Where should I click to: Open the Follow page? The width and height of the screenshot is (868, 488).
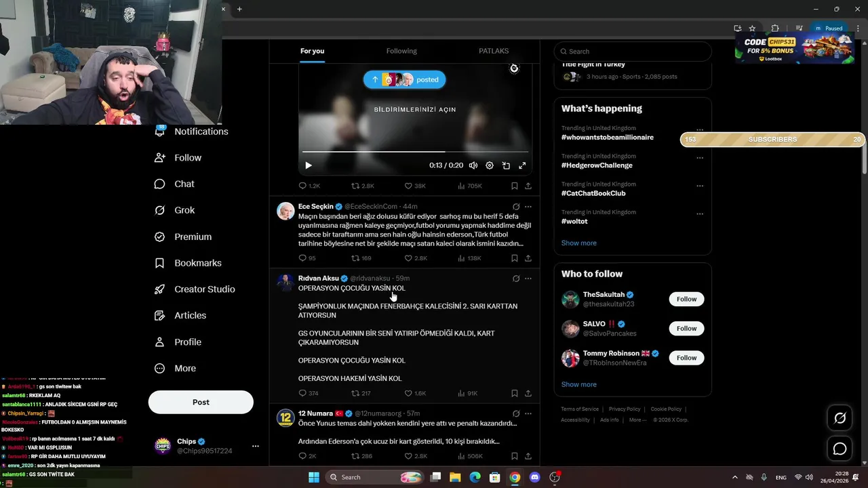[178, 157]
